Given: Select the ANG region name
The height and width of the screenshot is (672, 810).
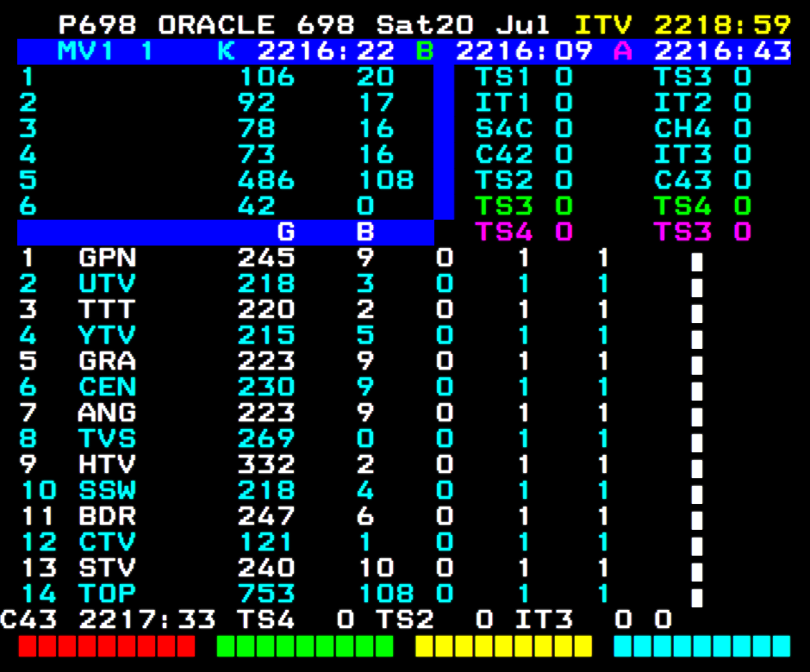Looking at the screenshot, I should [x=108, y=412].
